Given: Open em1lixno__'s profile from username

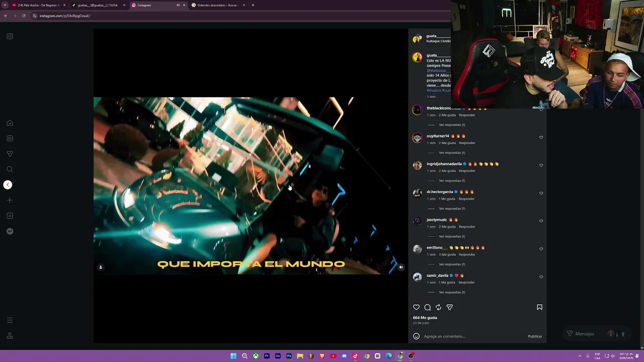Looking at the screenshot, I should pos(437,248).
